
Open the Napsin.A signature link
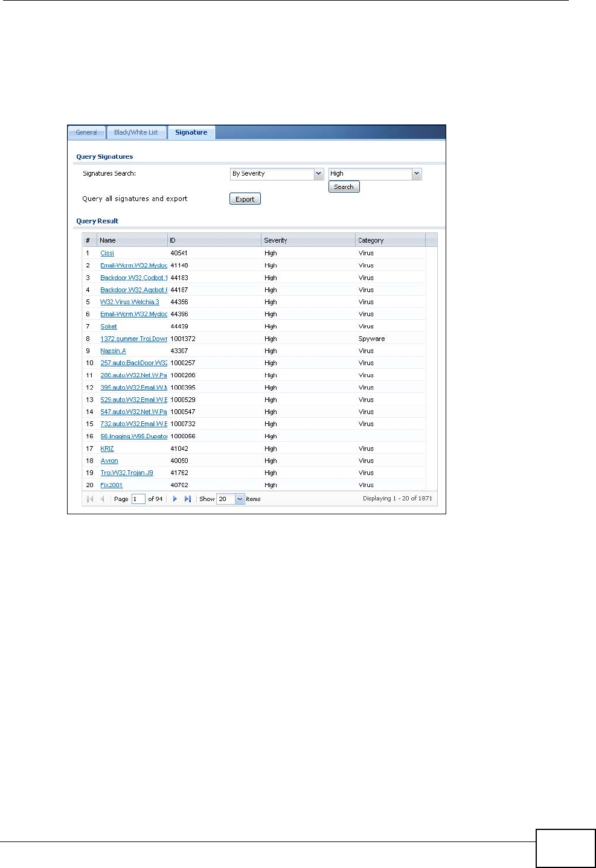114,351
